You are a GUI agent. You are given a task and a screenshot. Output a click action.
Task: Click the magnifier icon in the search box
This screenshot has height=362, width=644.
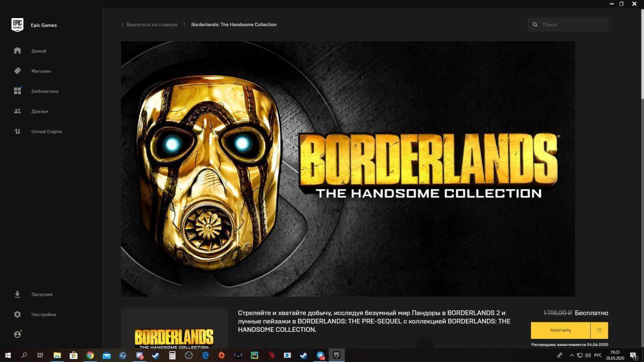(x=535, y=25)
